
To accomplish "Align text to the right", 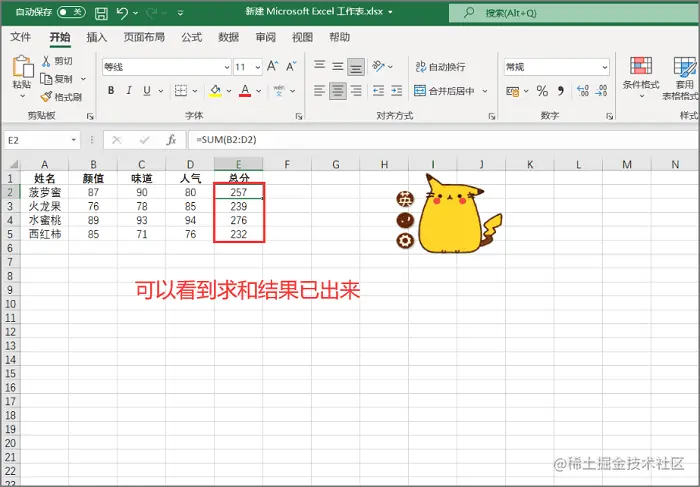I will [x=356, y=91].
